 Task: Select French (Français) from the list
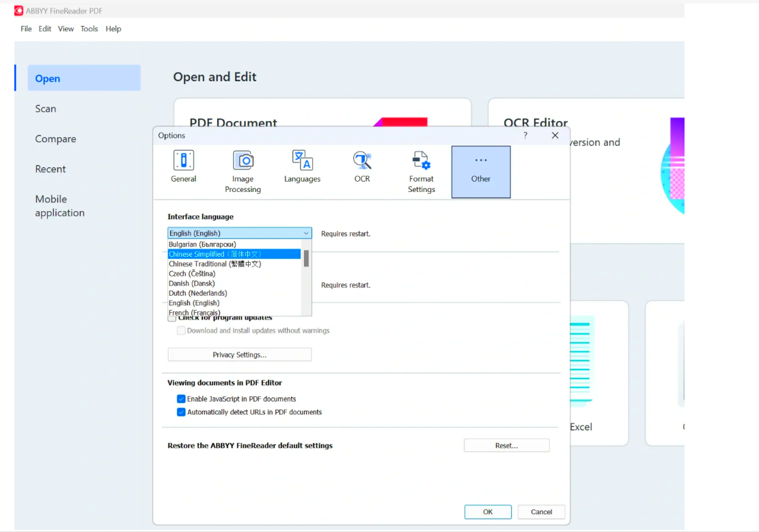coord(234,312)
